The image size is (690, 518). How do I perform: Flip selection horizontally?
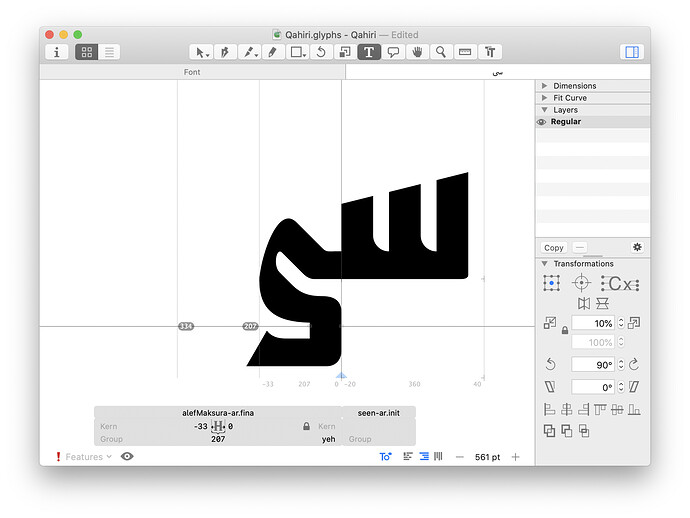(x=584, y=304)
